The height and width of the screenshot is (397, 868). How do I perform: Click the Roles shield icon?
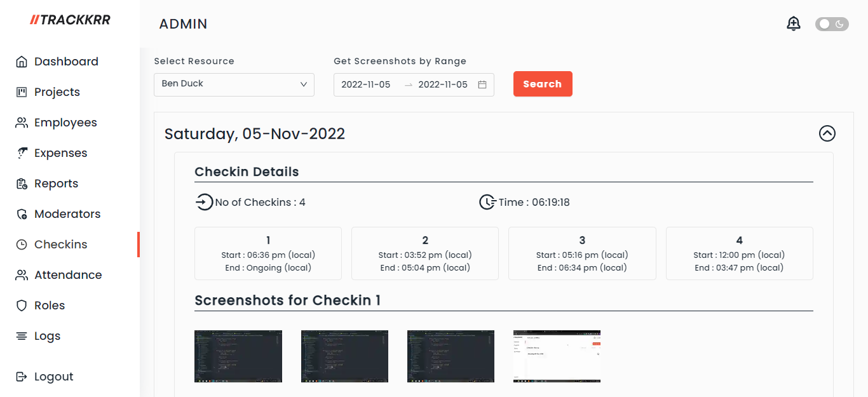(x=22, y=306)
